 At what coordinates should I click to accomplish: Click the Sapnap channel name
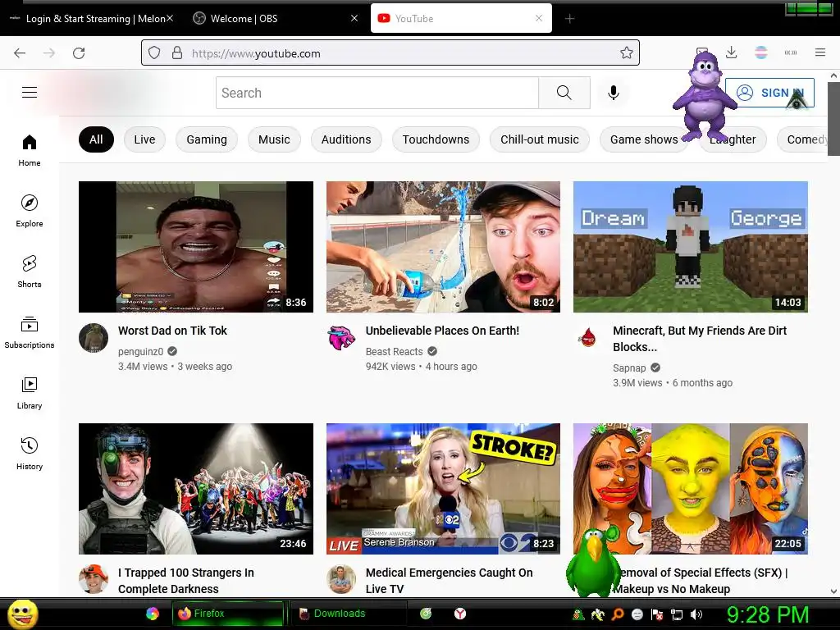coord(629,368)
